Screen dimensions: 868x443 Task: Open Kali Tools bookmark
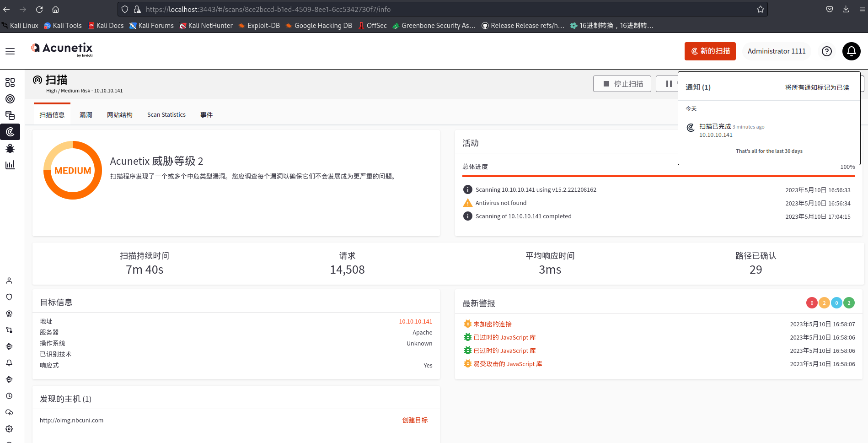pyautogui.click(x=63, y=26)
